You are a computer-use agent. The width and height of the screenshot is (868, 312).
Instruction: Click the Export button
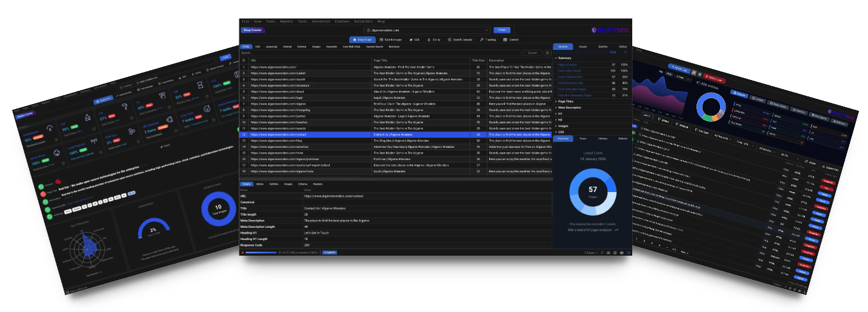[532, 53]
